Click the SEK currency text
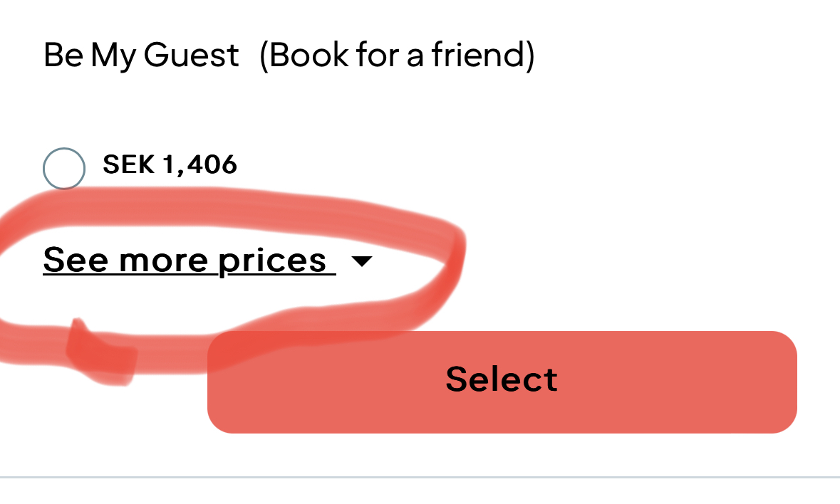 [128, 165]
